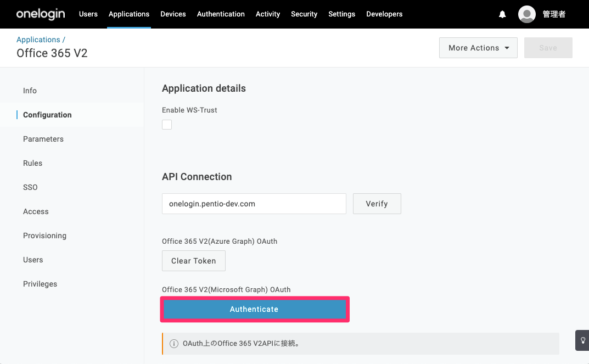Open the Developers menu
This screenshot has height=364, width=589.
(x=384, y=14)
